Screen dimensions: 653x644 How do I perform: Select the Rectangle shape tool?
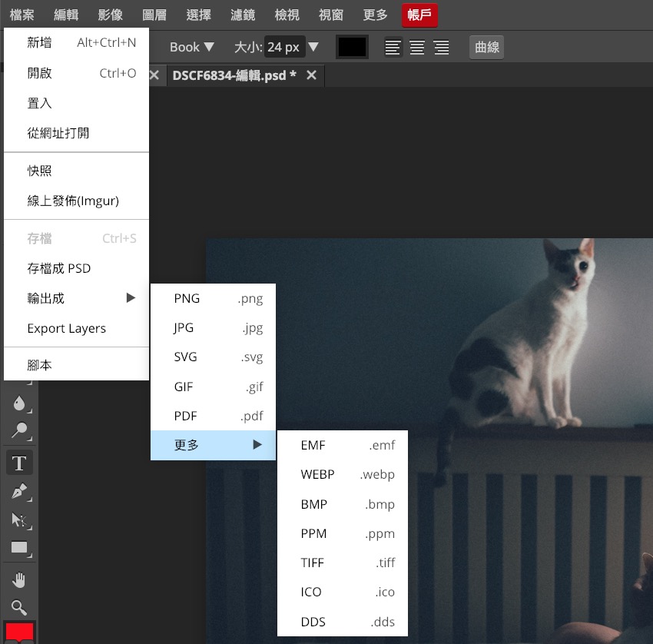19,547
